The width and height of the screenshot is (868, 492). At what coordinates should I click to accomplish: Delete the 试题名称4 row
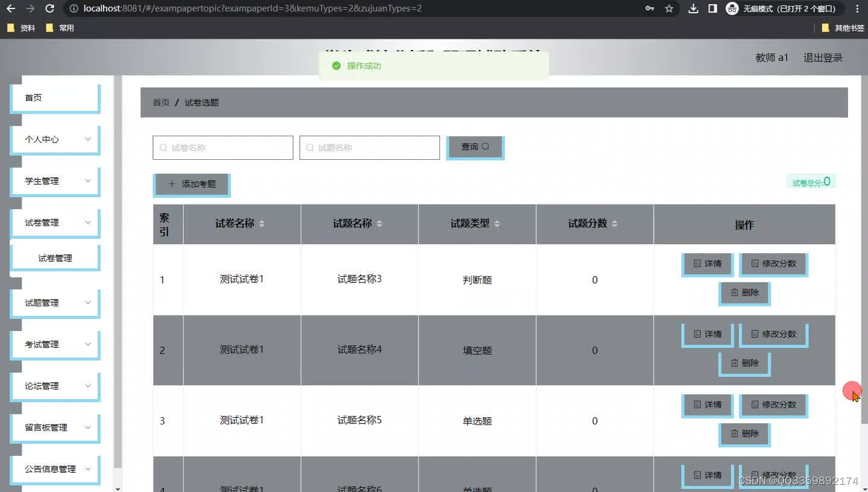(x=745, y=364)
